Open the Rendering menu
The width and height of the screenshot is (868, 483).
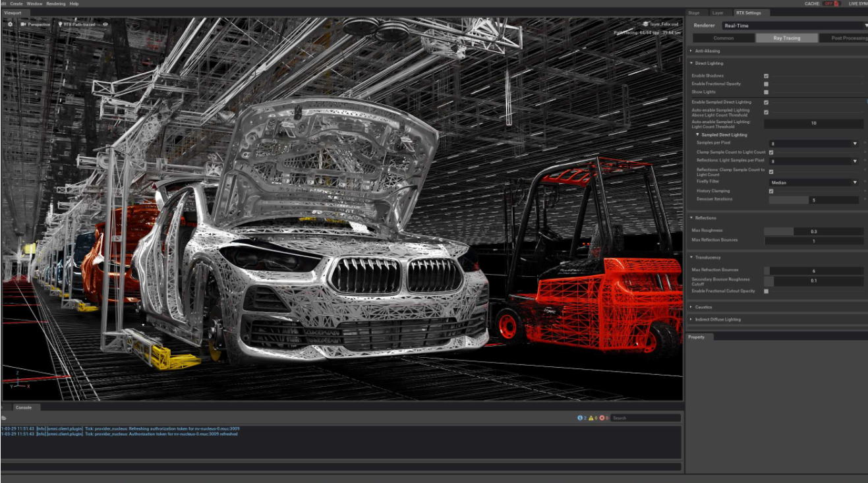click(x=56, y=3)
